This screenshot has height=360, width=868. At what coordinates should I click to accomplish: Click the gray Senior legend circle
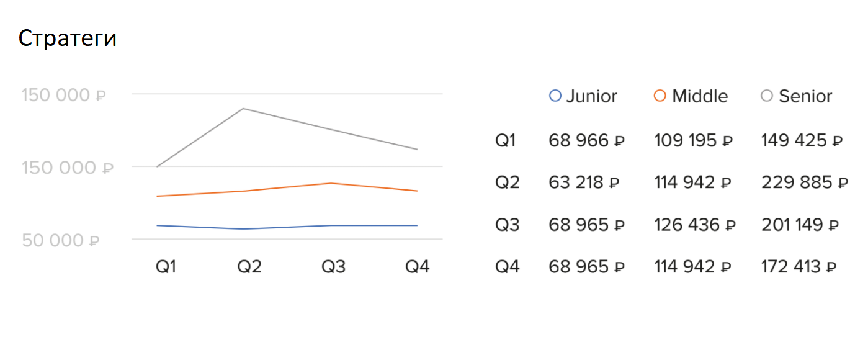pyautogui.click(x=767, y=96)
